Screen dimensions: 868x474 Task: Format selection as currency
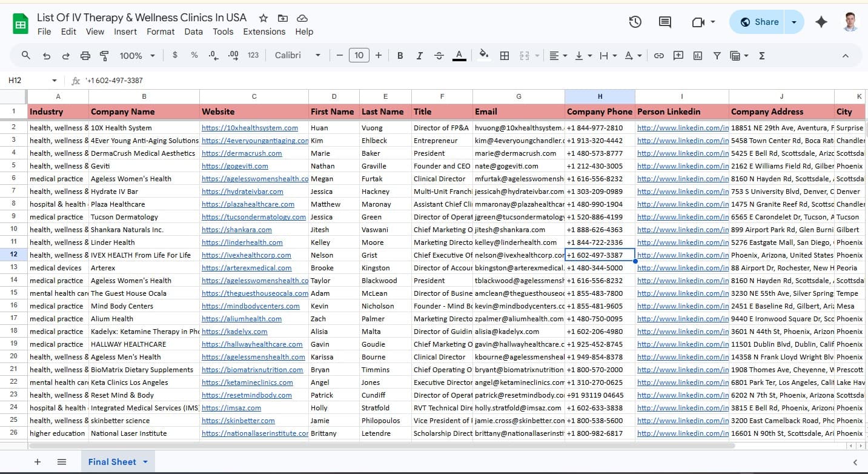[175, 55]
